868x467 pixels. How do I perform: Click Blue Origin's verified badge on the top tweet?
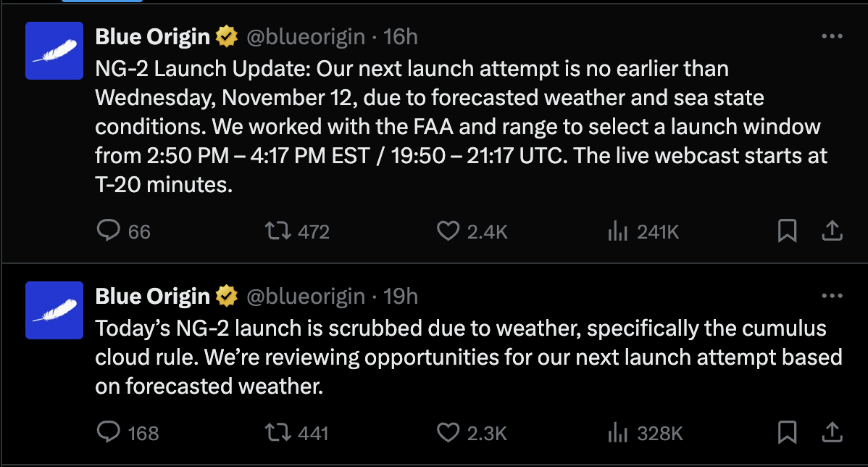point(227,36)
